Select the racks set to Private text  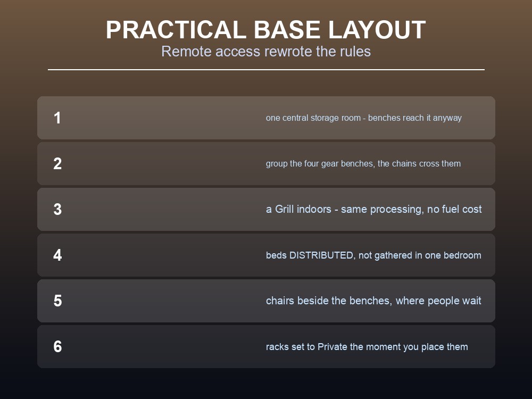click(x=367, y=347)
